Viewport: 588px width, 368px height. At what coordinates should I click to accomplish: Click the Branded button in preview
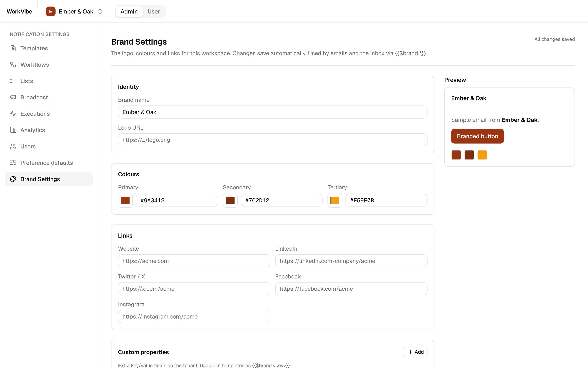pyautogui.click(x=478, y=136)
